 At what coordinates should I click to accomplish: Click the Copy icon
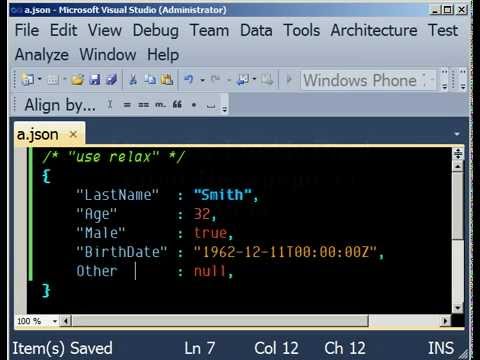coord(150,80)
